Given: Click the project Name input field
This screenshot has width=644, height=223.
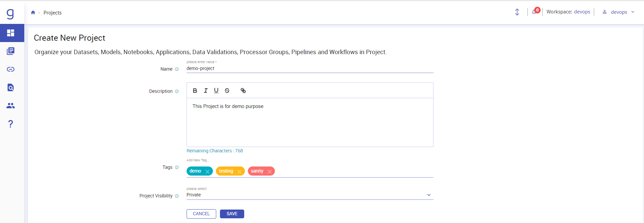Looking at the screenshot, I should tap(310, 69).
